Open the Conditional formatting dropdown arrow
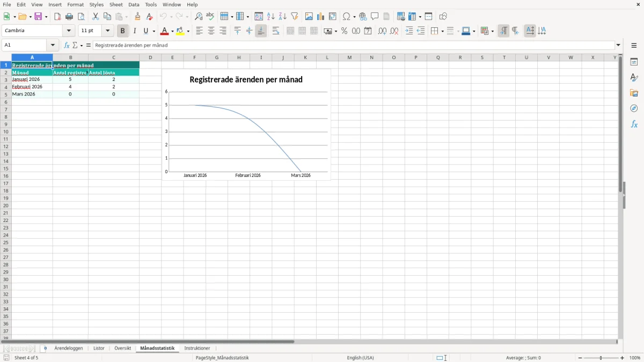644x362 pixels. (492, 31)
